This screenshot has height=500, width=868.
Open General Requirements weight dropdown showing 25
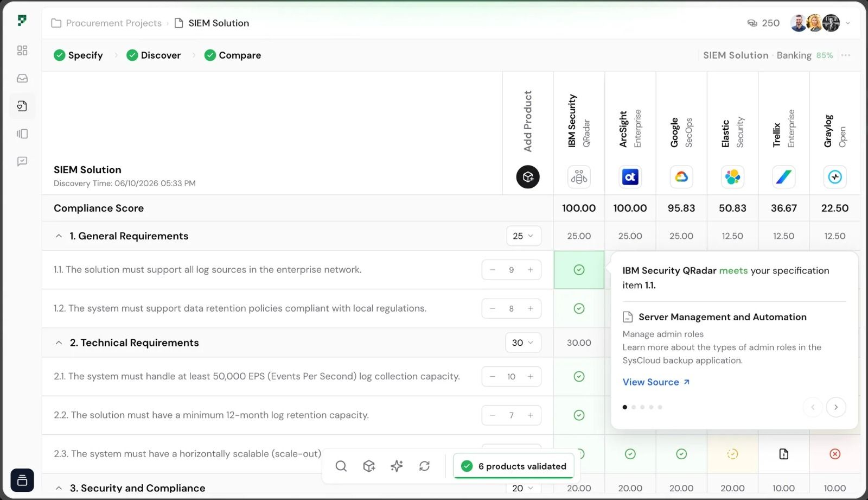click(x=524, y=236)
